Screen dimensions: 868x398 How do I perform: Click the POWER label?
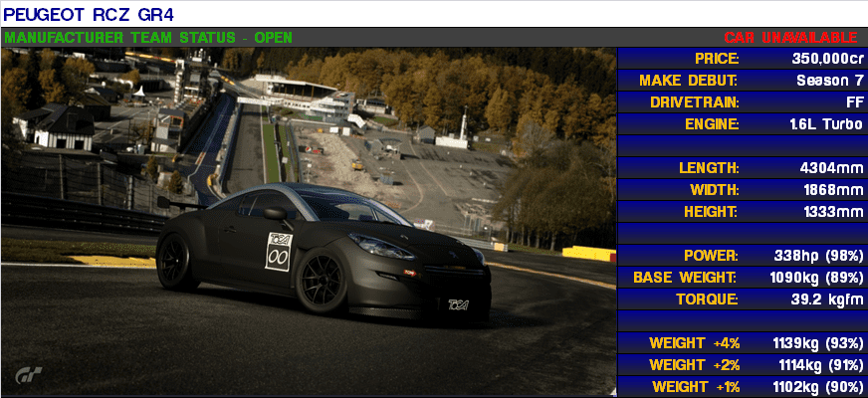click(x=712, y=256)
